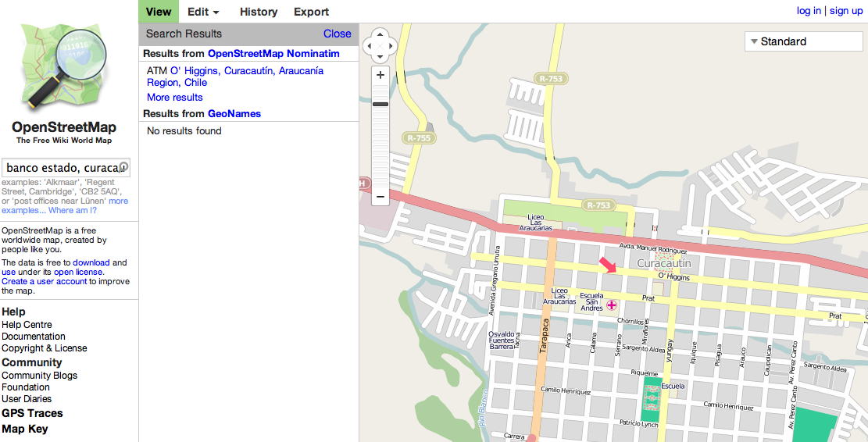Click the Curacautín town label on map
This screenshot has width=868, height=442.
(x=664, y=263)
